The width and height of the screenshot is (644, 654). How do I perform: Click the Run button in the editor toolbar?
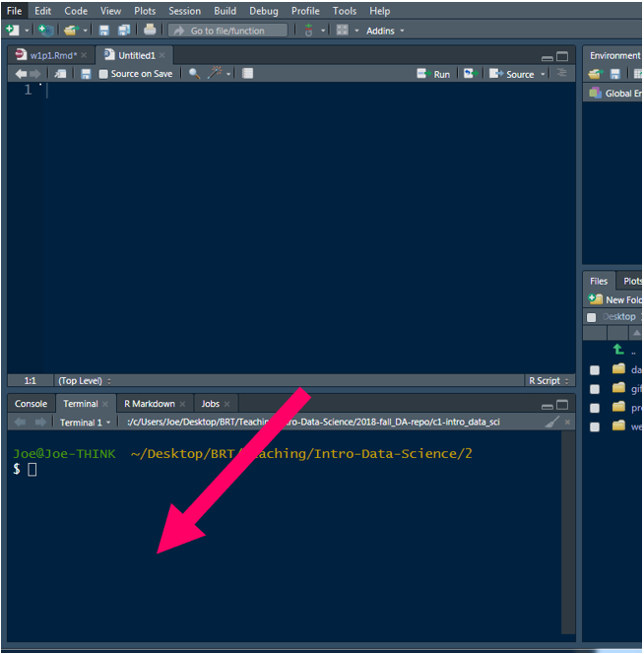point(433,74)
